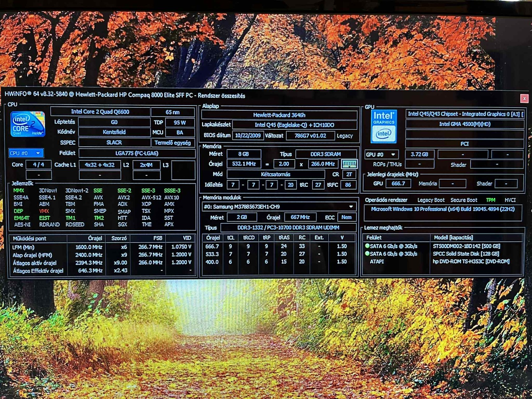Screen dimensions: 532x399
Task: Click the "65 nm" process field
Action: [172, 112]
